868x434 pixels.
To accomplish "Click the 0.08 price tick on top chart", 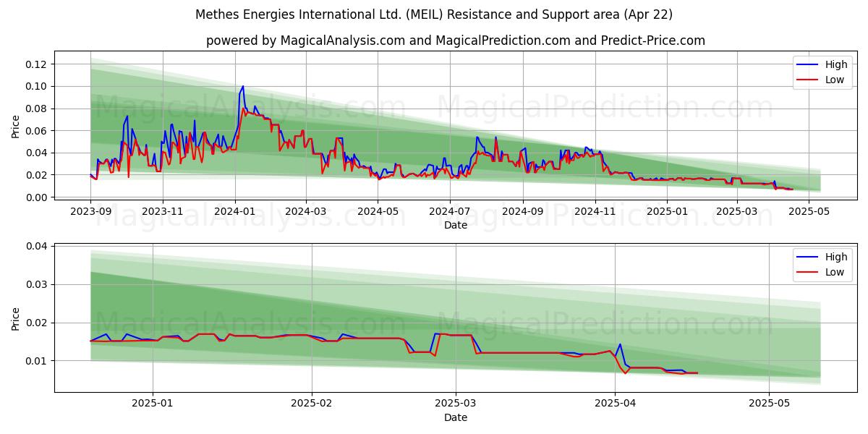I will (36, 109).
